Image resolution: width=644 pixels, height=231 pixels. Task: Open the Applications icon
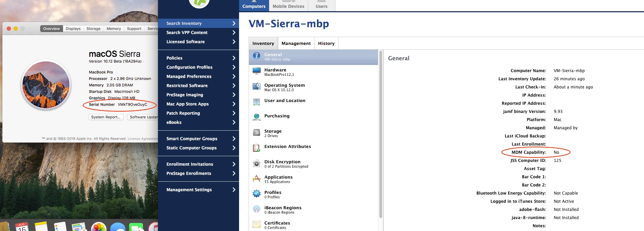point(256,178)
